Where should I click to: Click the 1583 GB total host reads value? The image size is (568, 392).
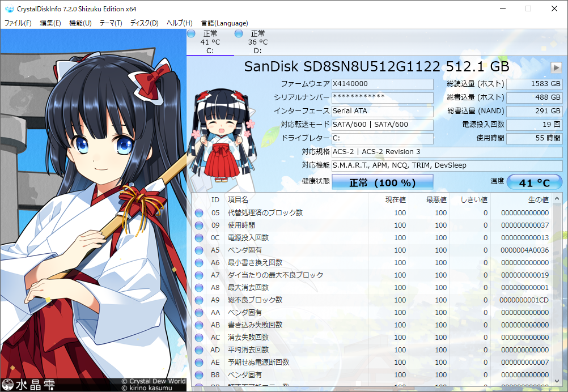[535, 84]
